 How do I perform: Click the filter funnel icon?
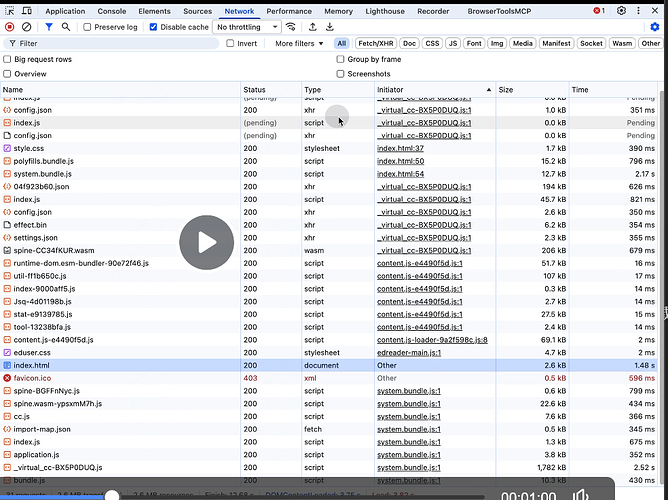pos(48,27)
